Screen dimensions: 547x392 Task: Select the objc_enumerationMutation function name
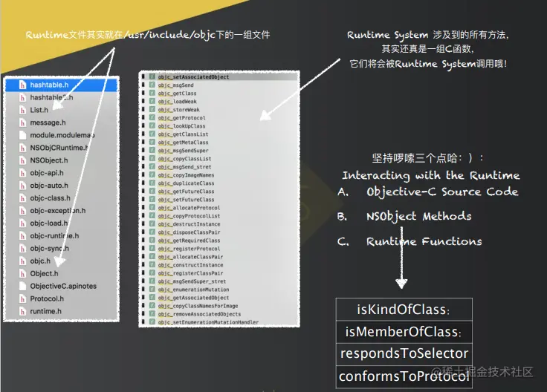[194, 290]
